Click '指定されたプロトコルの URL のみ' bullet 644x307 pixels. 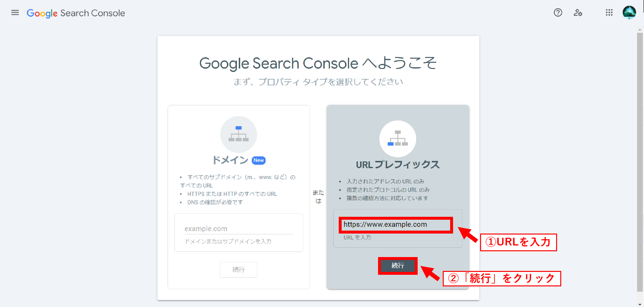click(x=388, y=190)
